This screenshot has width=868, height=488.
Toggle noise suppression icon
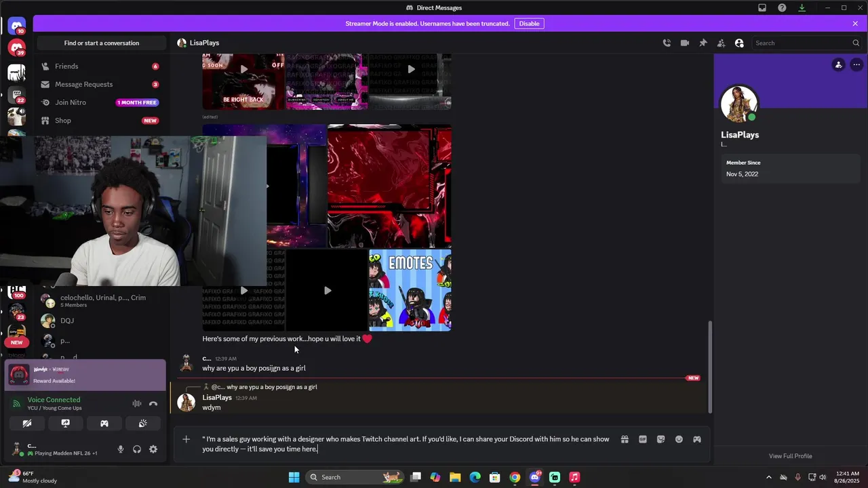pos(137,404)
